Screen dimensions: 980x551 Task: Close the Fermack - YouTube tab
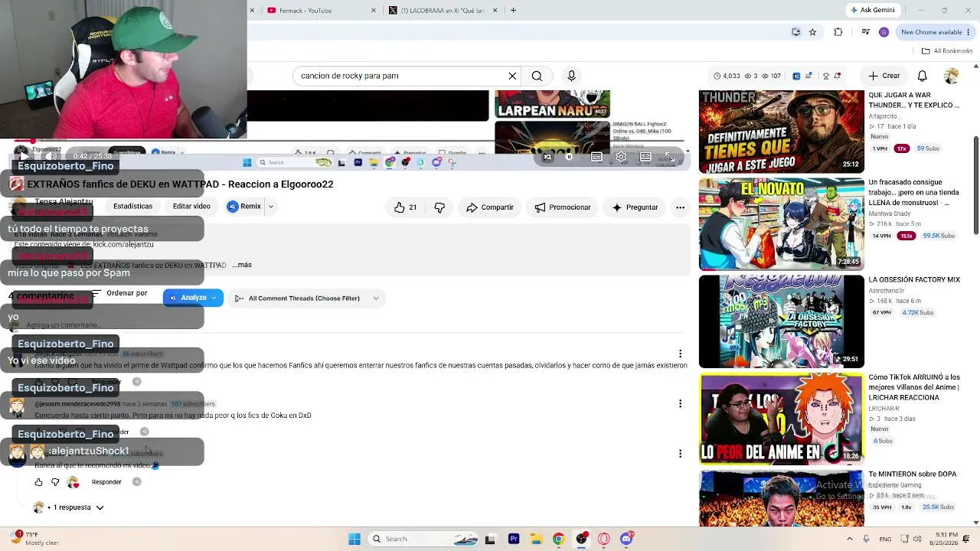pyautogui.click(x=374, y=10)
